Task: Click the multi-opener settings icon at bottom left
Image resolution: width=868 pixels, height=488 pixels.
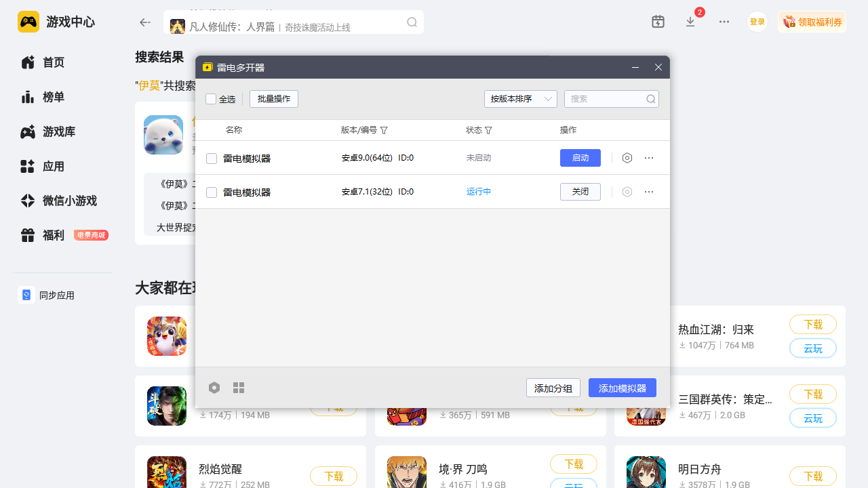Action: 214,388
